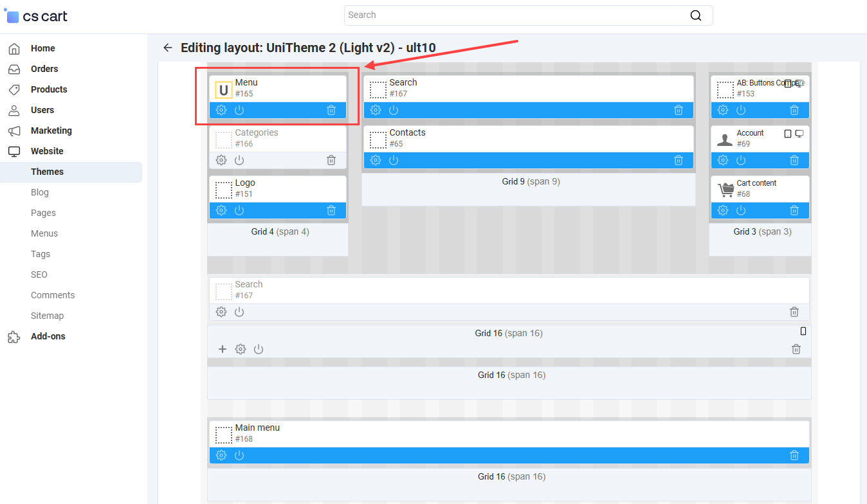Image resolution: width=867 pixels, height=504 pixels.
Task: Delete the Logo block #151
Action: (331, 210)
